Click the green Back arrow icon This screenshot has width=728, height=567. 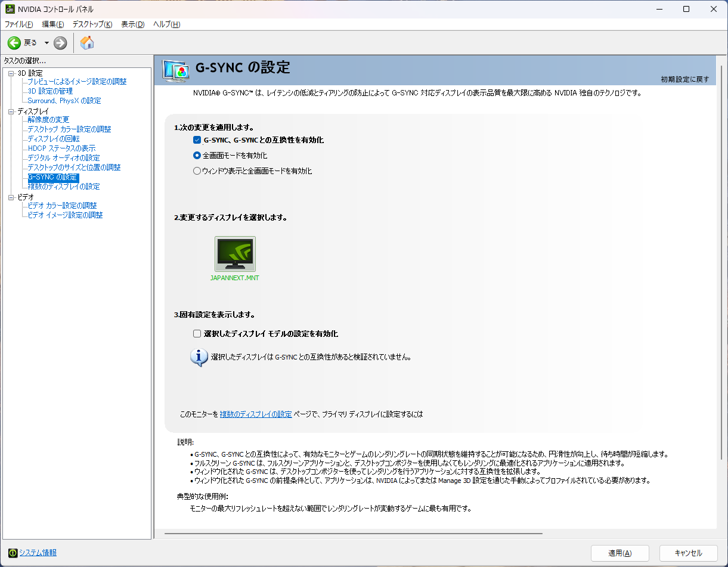[x=14, y=42]
